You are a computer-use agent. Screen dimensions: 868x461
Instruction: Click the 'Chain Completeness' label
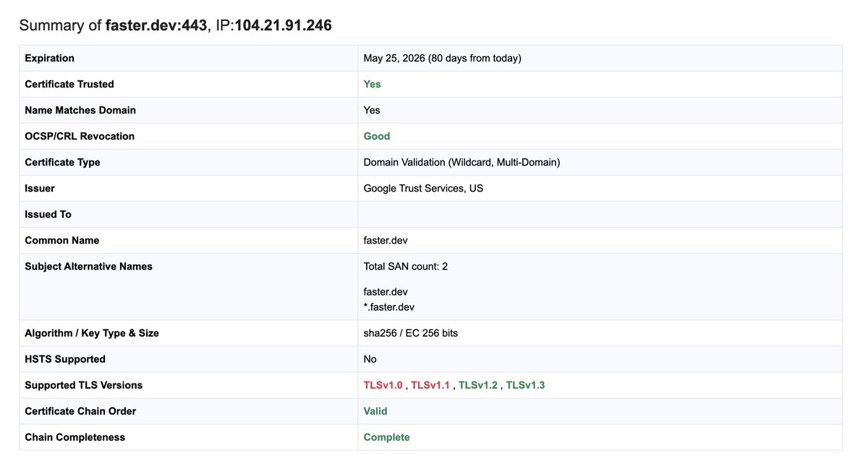[75, 437]
